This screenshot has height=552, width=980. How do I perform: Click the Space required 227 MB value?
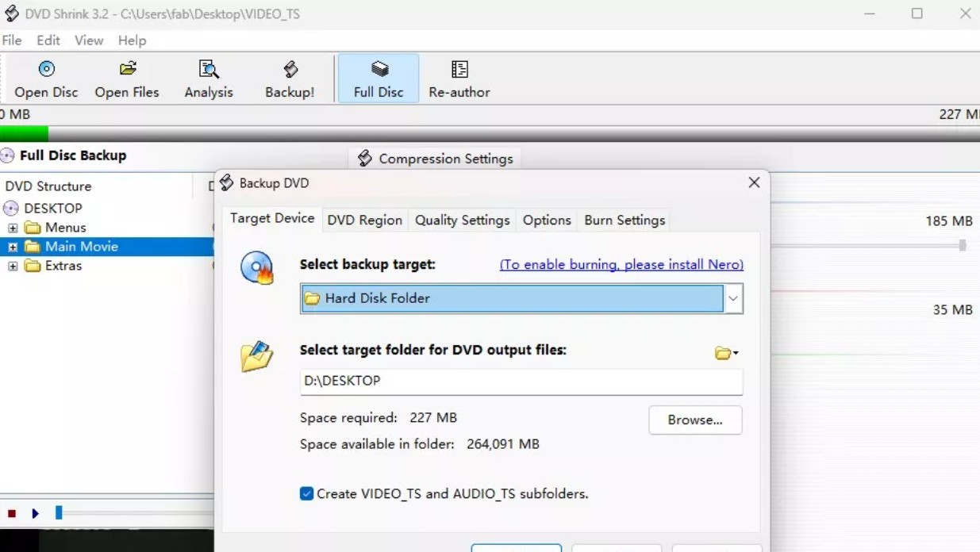tap(433, 418)
